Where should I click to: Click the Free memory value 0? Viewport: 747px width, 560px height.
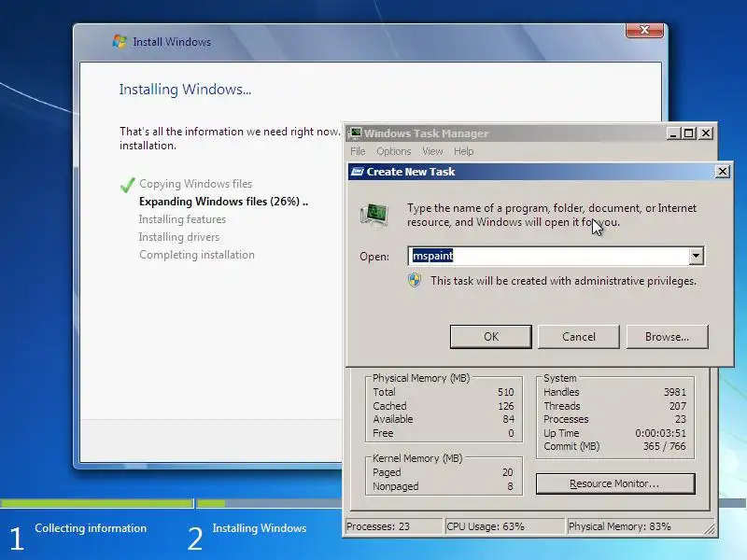[511, 433]
